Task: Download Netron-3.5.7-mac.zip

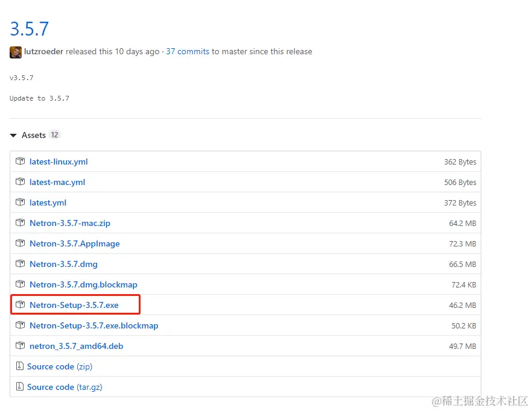Action: click(70, 223)
